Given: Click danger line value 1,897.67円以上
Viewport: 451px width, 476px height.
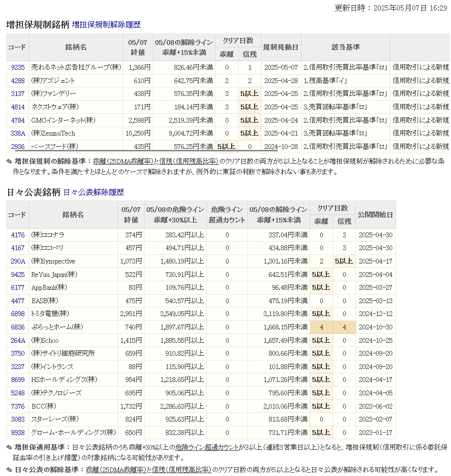Looking at the screenshot, I should (182, 327).
